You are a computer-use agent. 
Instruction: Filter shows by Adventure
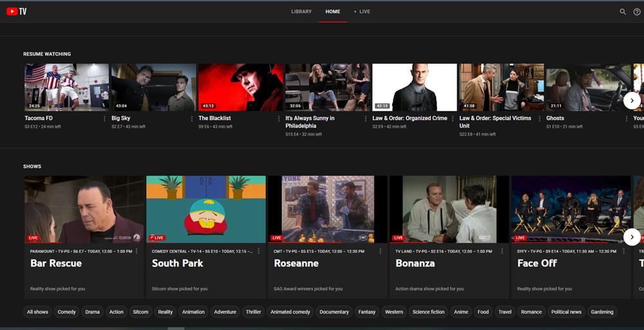point(225,312)
